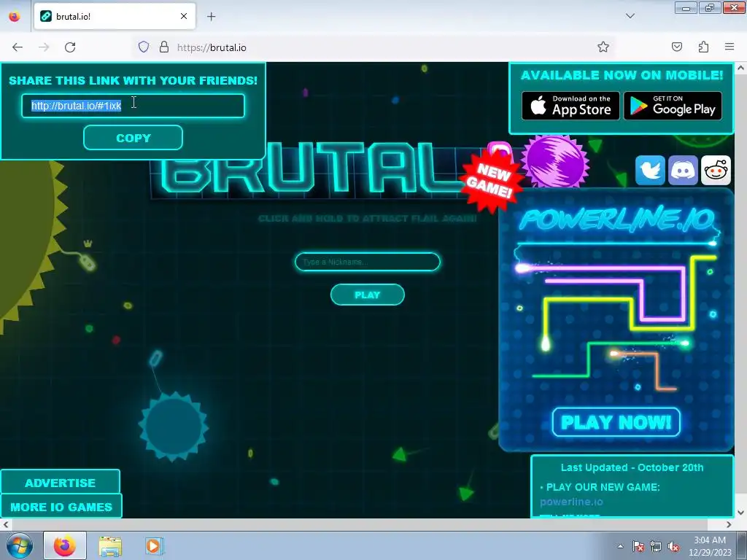The image size is (747, 560).
Task: View site security via the padlock icon
Action: pos(164,47)
